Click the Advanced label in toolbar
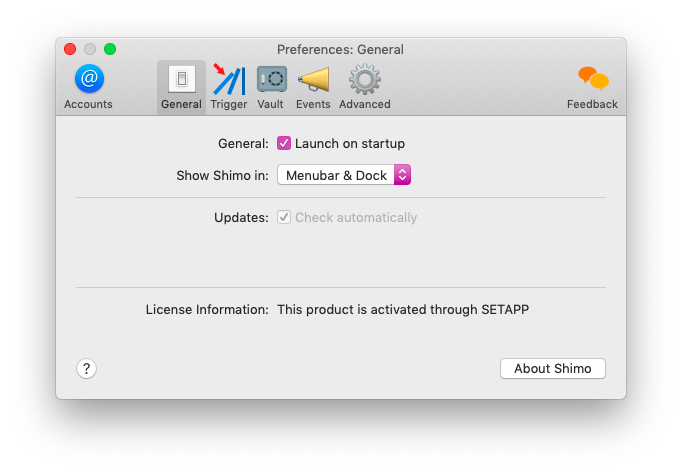This screenshot has width=682, height=473. (x=364, y=104)
